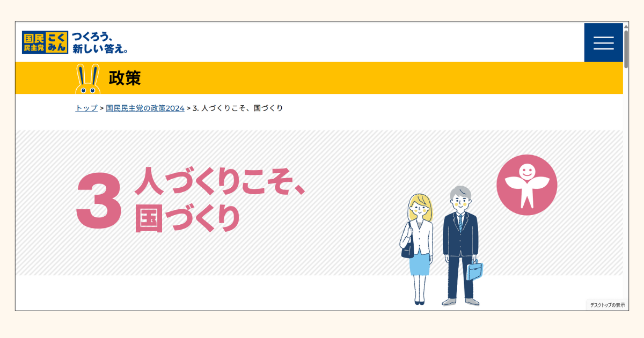Click the scrollbar track below the thumb

(x=626, y=188)
